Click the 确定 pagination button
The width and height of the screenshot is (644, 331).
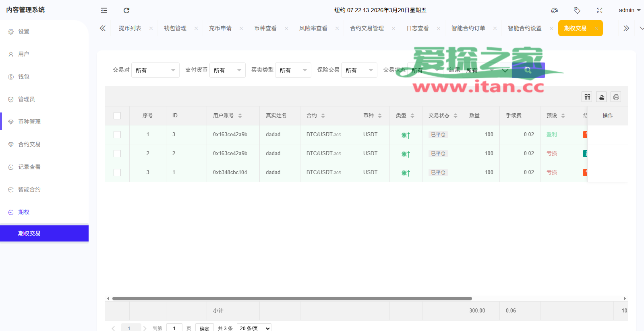(x=205, y=328)
